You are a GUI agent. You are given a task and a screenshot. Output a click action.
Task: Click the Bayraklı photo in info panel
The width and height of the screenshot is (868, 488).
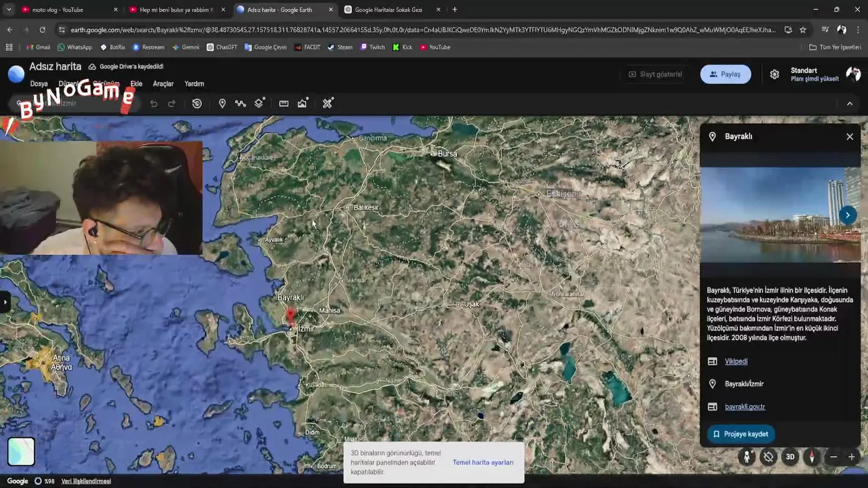click(x=780, y=215)
